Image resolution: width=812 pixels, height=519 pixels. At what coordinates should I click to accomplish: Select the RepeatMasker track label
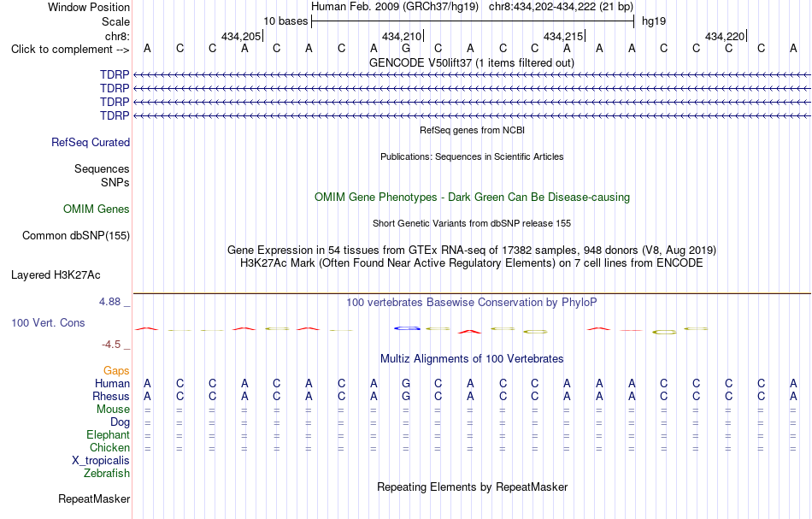(94, 499)
